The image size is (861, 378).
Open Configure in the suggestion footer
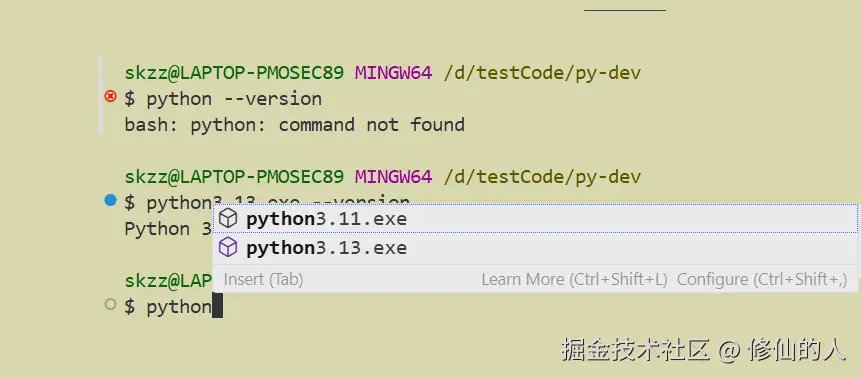[762, 280]
